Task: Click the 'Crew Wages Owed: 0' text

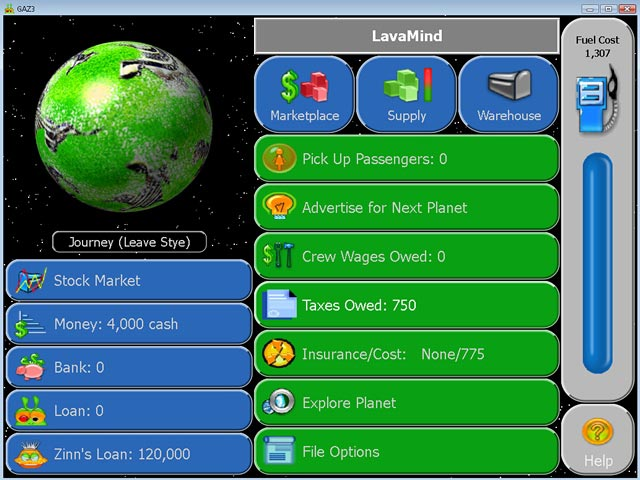Action: tap(373, 256)
